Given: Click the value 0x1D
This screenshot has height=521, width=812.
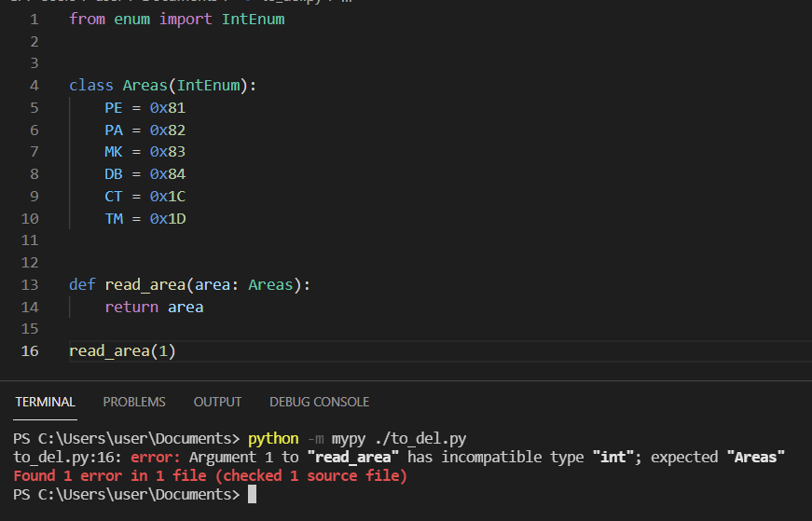Looking at the screenshot, I should click(168, 218).
